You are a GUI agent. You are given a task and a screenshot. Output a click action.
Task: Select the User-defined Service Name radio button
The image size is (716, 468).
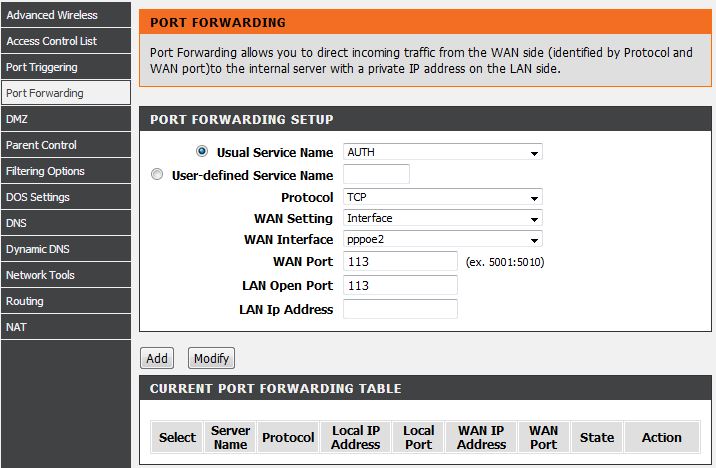[x=156, y=174]
